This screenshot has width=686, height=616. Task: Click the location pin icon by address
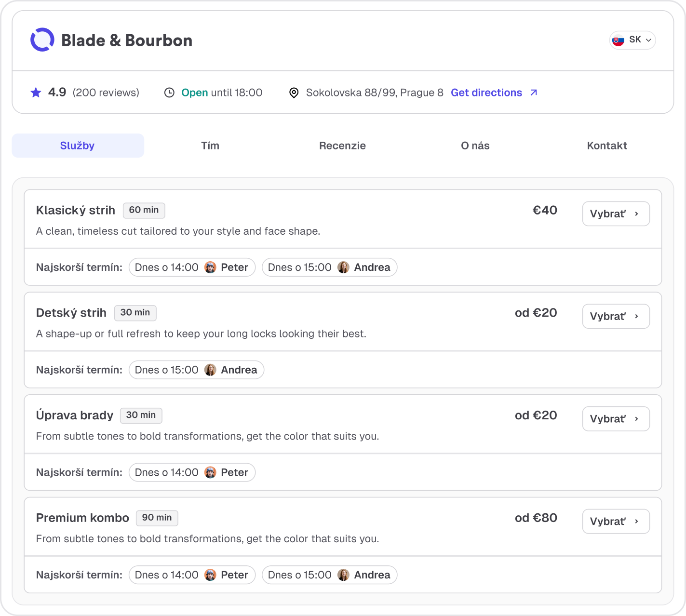(294, 93)
